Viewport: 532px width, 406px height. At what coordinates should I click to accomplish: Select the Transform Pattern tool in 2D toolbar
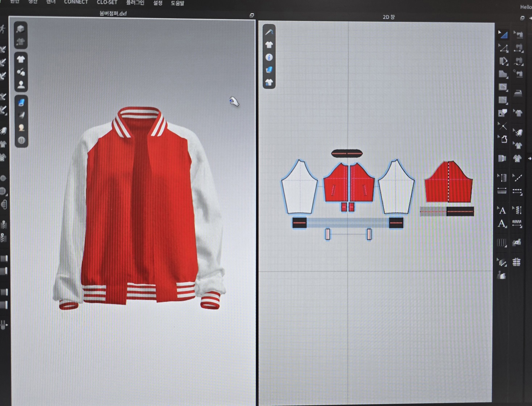pyautogui.click(x=503, y=34)
